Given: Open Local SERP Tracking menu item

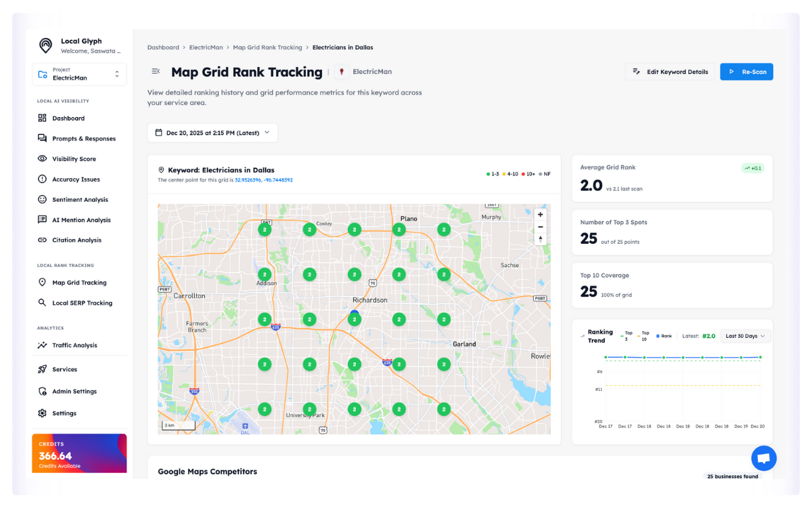Looking at the screenshot, I should [82, 303].
